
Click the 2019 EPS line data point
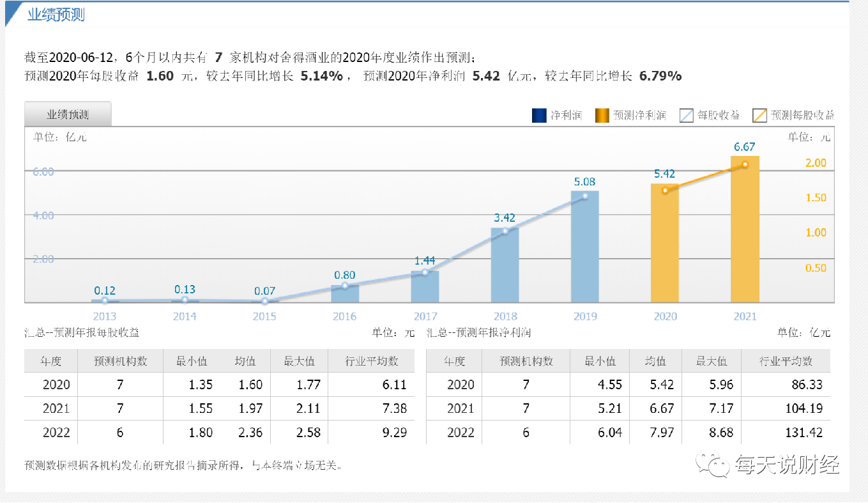[x=585, y=196]
